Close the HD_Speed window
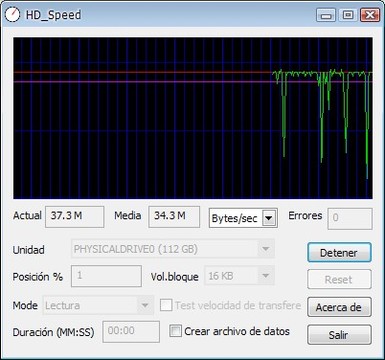 (370, 15)
